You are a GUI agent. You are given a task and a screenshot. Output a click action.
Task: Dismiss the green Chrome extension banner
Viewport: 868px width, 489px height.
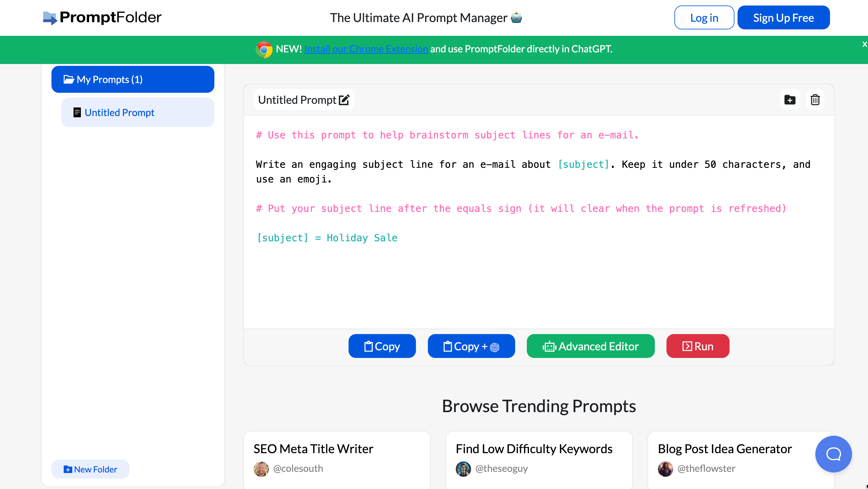[x=864, y=44]
